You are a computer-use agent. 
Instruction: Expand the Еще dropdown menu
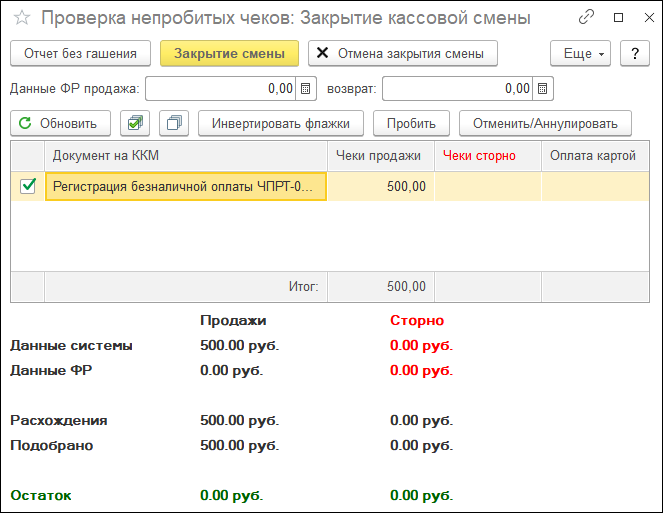click(580, 53)
